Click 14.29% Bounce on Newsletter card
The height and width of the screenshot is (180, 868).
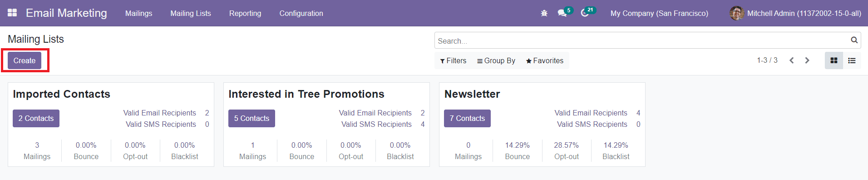(518, 150)
